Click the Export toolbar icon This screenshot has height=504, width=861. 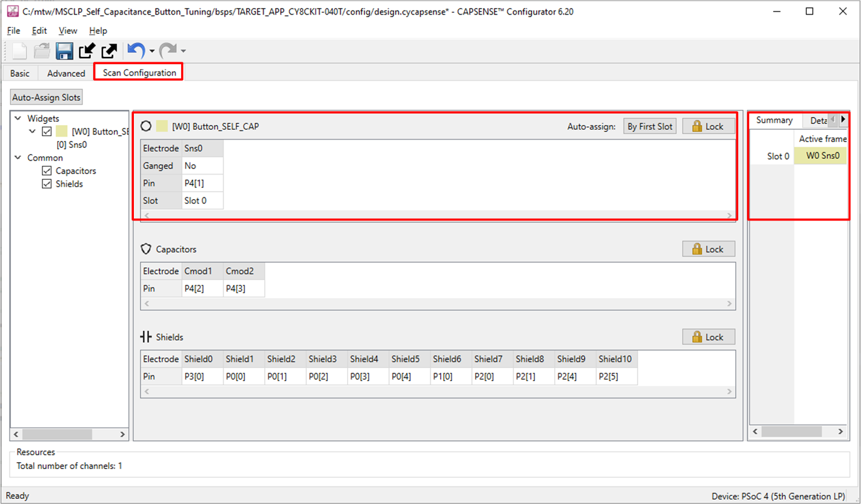click(x=109, y=51)
